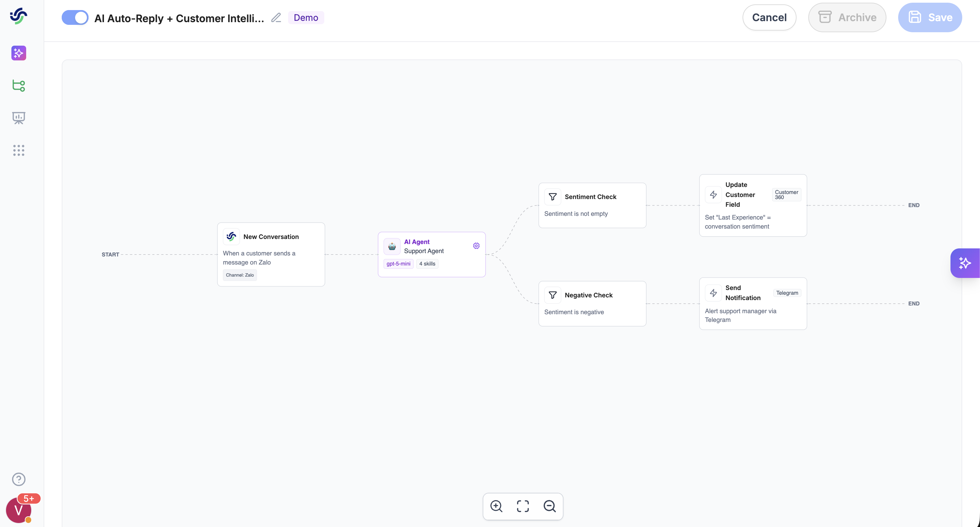
Task: Fit canvas to screen
Action: 523,507
